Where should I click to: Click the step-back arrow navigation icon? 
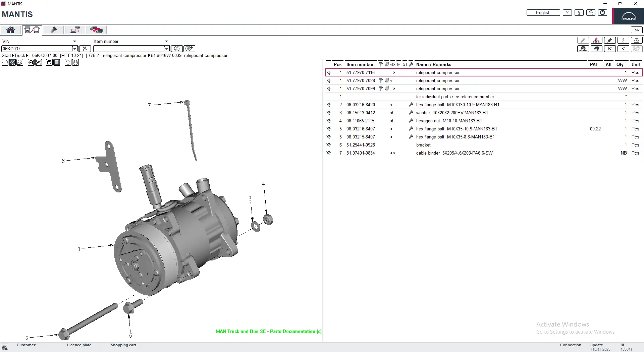coord(624,49)
